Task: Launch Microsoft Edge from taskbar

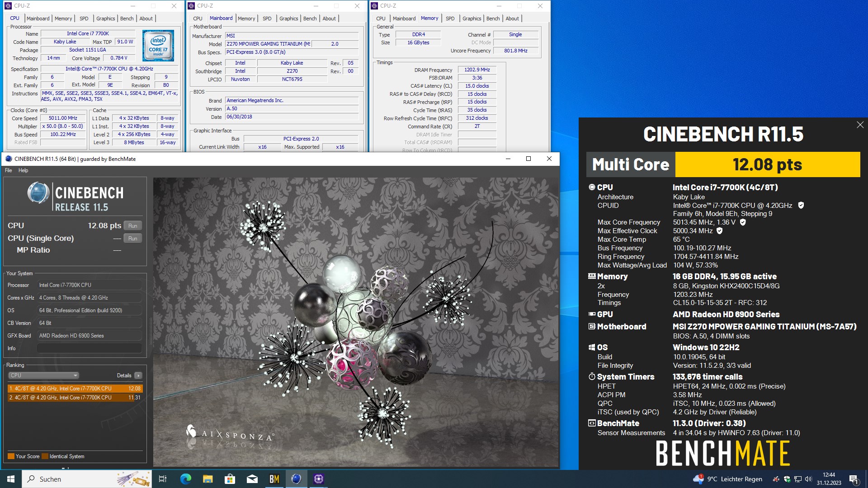Action: click(185, 479)
